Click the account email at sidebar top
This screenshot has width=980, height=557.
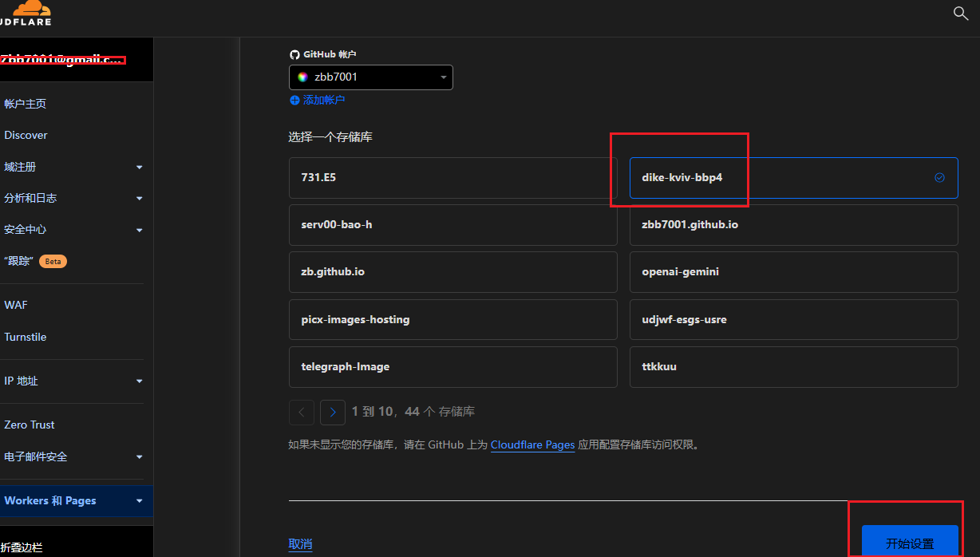62,59
